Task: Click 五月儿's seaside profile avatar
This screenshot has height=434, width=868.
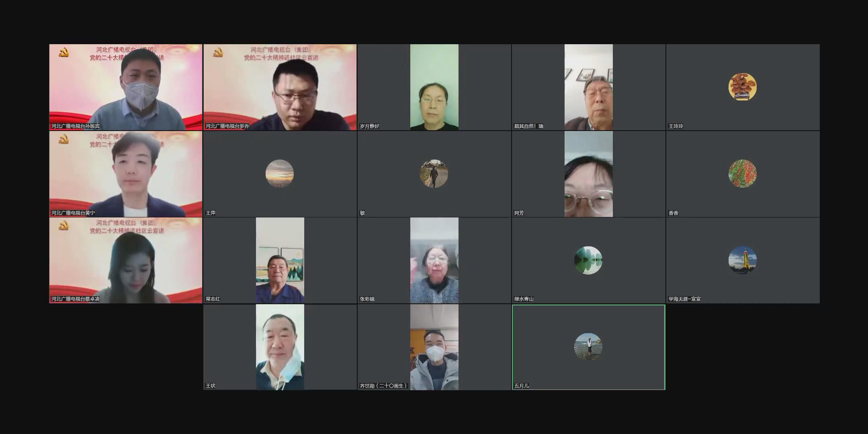Action: coord(588,347)
